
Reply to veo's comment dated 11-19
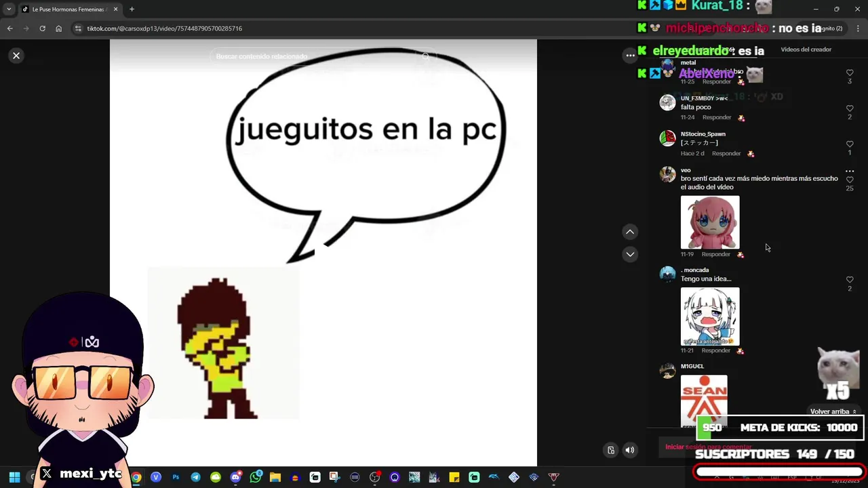(716, 254)
